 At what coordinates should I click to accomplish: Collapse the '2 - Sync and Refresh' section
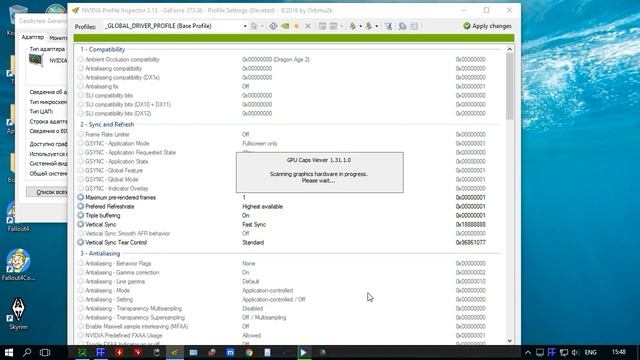(x=107, y=124)
